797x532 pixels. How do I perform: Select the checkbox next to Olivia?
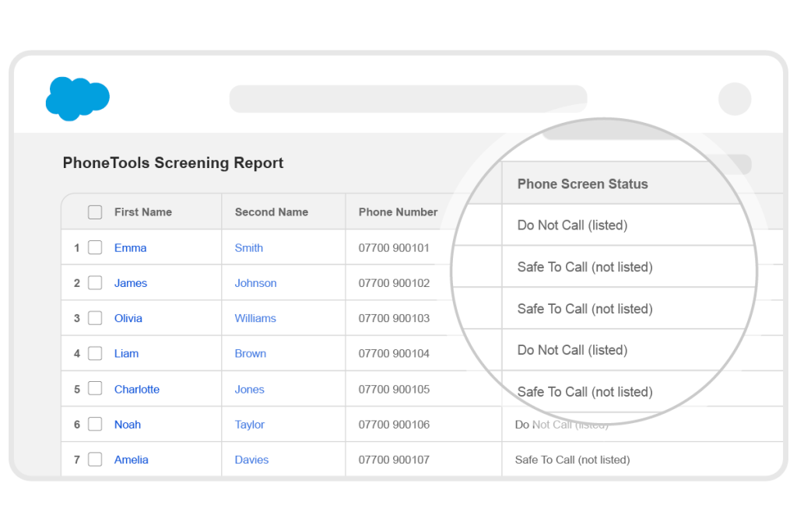click(95, 318)
